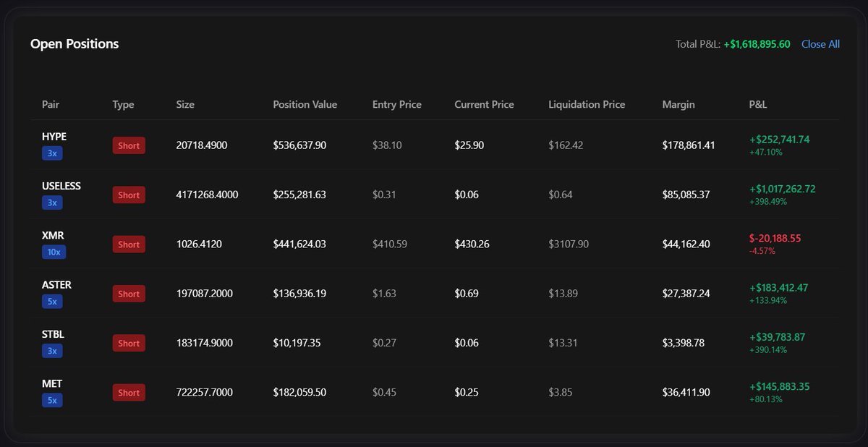Click the ASTER 5x leverage badge

click(x=52, y=302)
